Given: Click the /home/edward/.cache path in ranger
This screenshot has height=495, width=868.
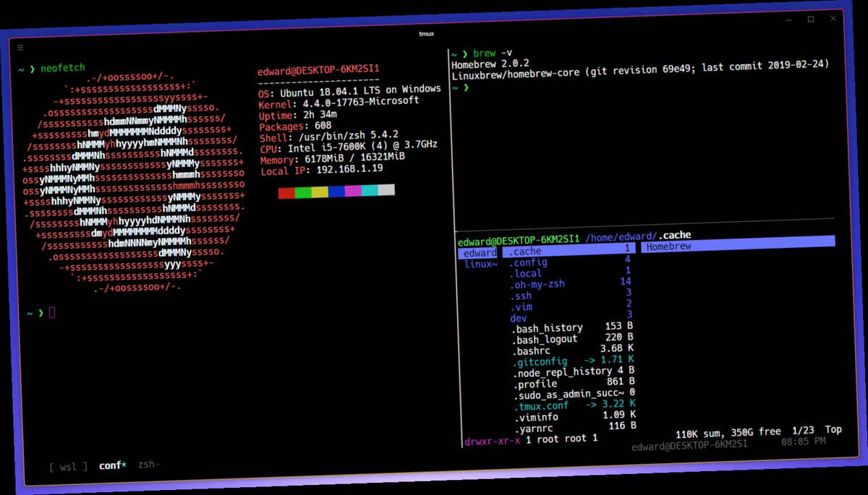Looking at the screenshot, I should (x=638, y=235).
